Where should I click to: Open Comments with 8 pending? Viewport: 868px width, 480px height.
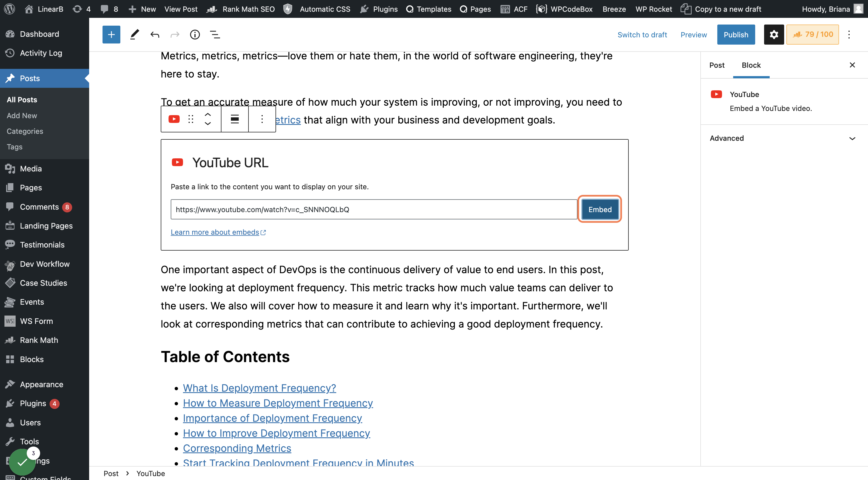(45, 207)
